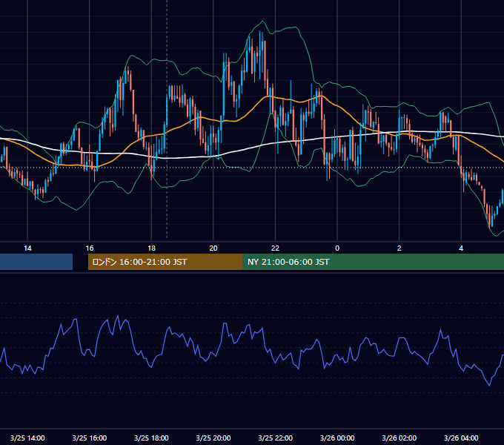Click the 3/25 14:00 time label

click(27, 438)
